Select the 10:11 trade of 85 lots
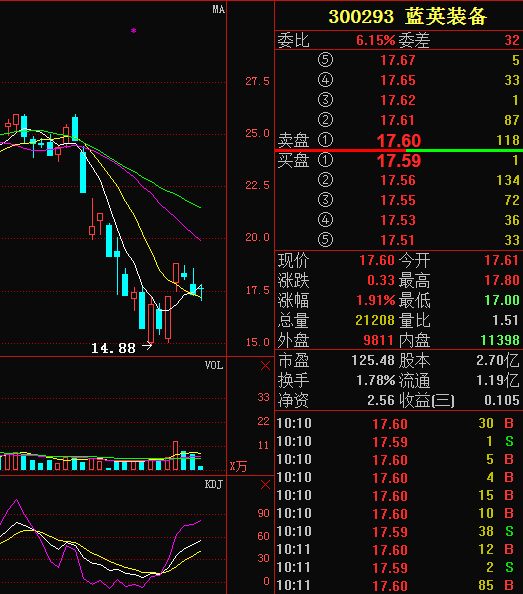 coord(399,586)
